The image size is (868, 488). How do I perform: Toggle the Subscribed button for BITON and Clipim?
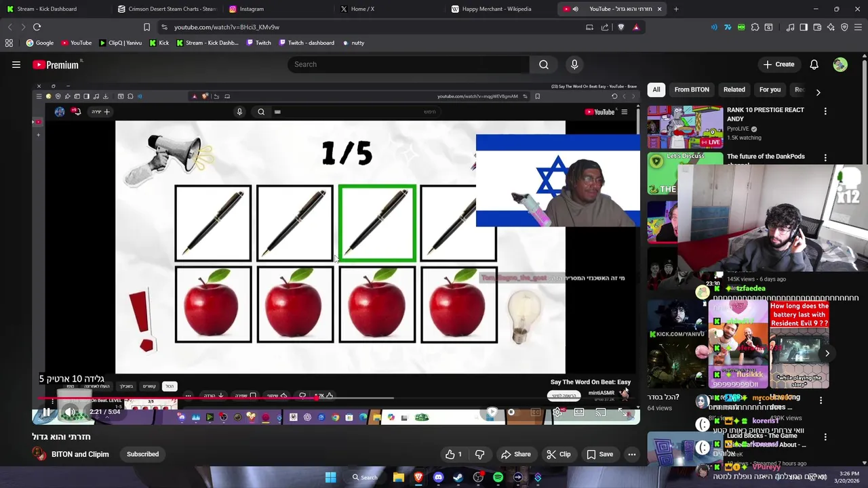[142, 454]
